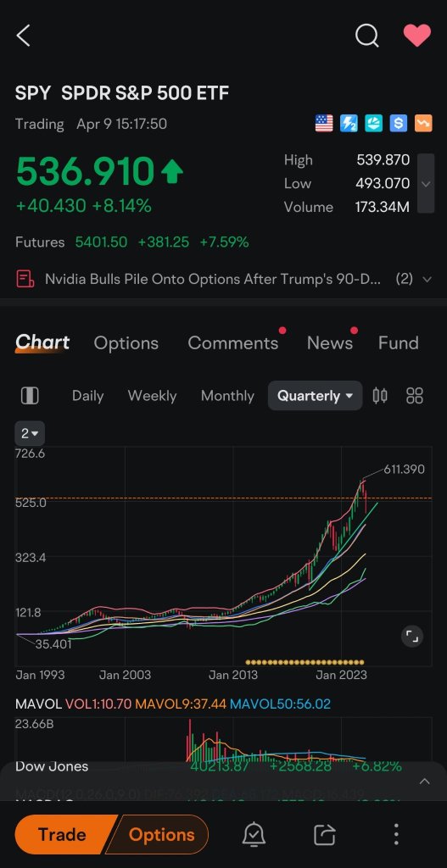Open the four-squares chart layout icon
Image resolution: width=447 pixels, height=868 pixels.
tap(414, 395)
